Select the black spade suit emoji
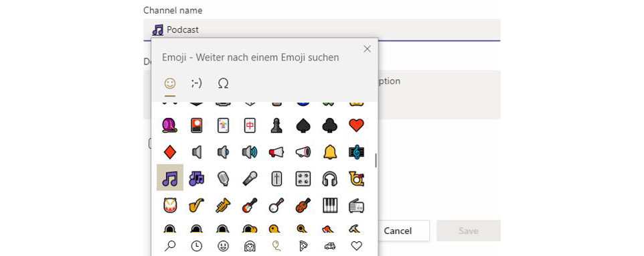This screenshot has height=256, width=644. [303, 125]
